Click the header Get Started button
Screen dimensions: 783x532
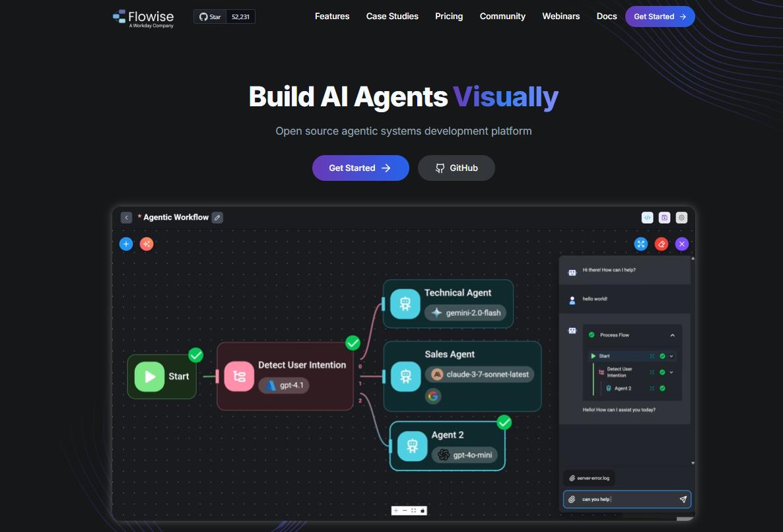point(660,17)
